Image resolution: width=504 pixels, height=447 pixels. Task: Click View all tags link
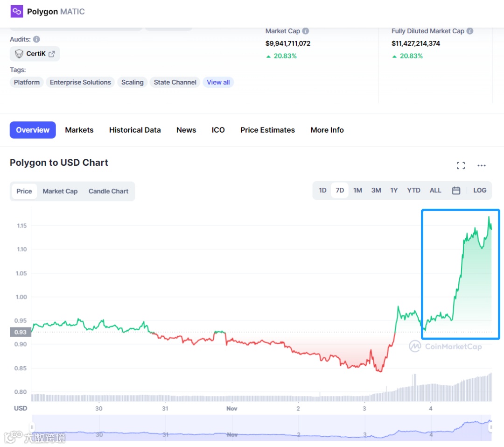tap(218, 82)
